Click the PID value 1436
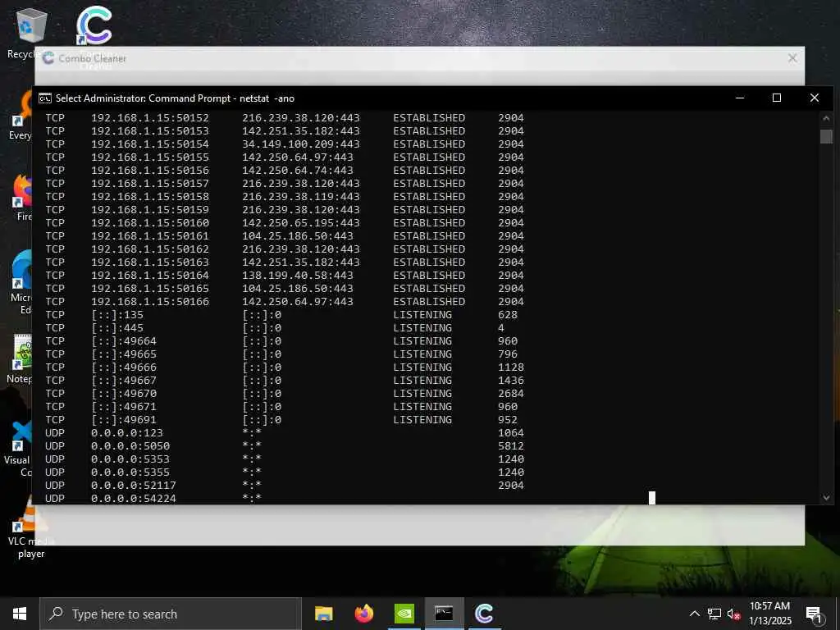Screen dimensions: 840x630 point(511,381)
